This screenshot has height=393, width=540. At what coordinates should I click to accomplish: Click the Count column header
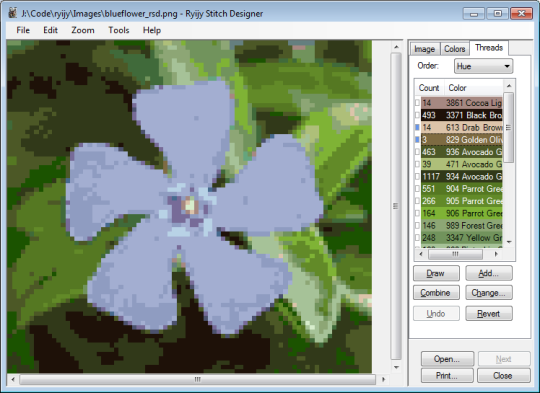click(x=429, y=88)
